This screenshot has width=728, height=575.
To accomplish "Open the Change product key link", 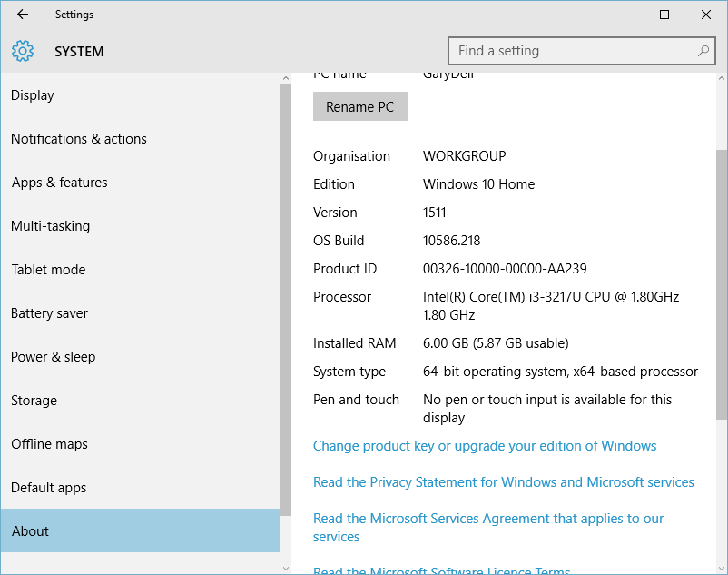I will pyautogui.click(x=485, y=446).
